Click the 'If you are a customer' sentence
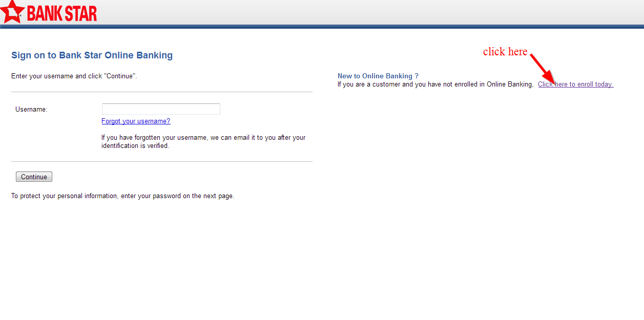The height and width of the screenshot is (320, 644). pos(435,84)
